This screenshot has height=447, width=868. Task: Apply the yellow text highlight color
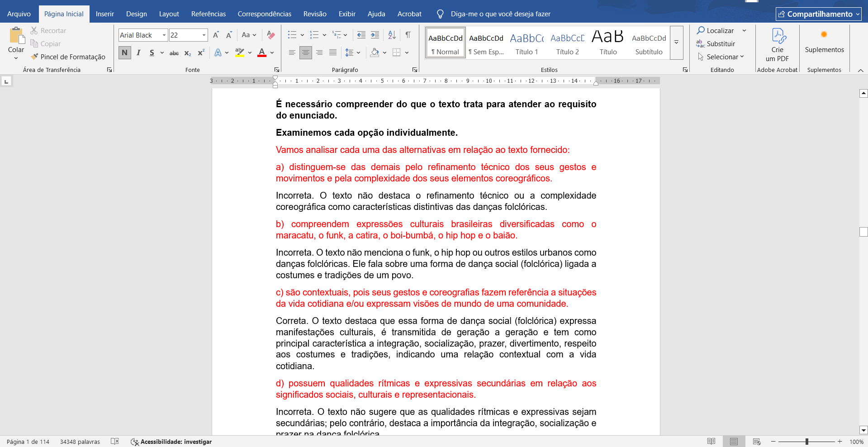240,52
